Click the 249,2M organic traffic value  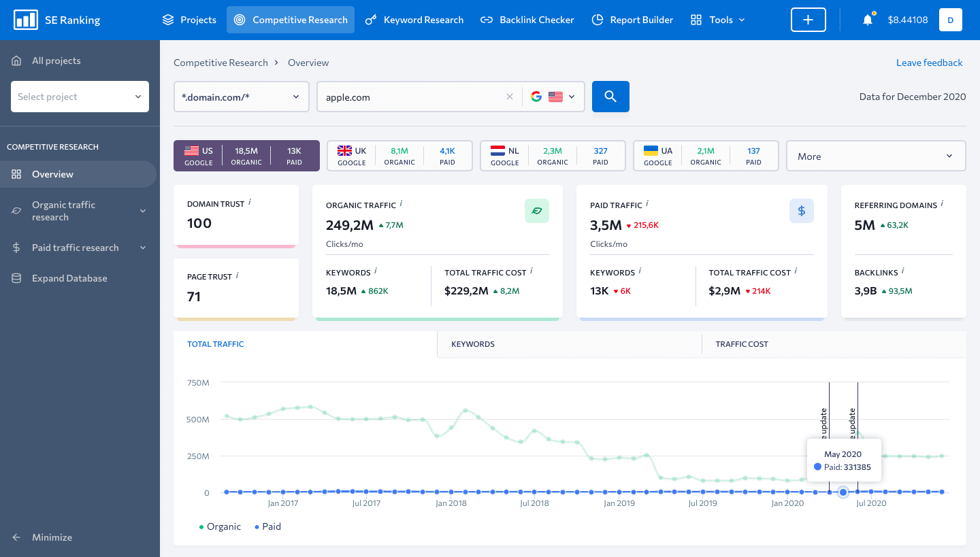[350, 225]
